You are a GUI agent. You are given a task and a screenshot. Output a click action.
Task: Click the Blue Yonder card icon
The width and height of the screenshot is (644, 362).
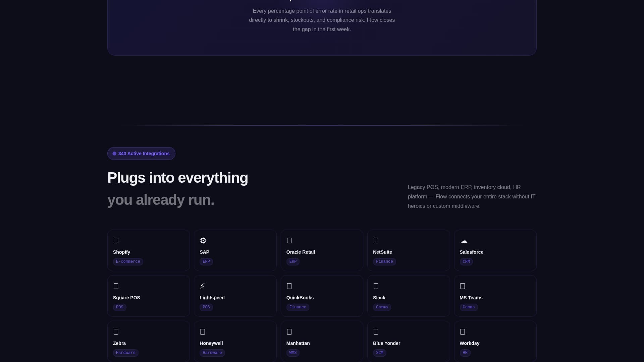376,332
